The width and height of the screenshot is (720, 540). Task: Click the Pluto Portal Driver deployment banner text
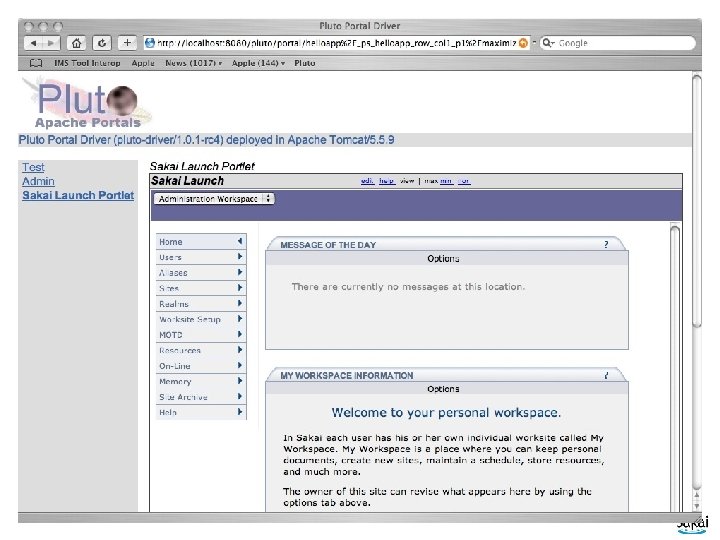[x=206, y=140]
